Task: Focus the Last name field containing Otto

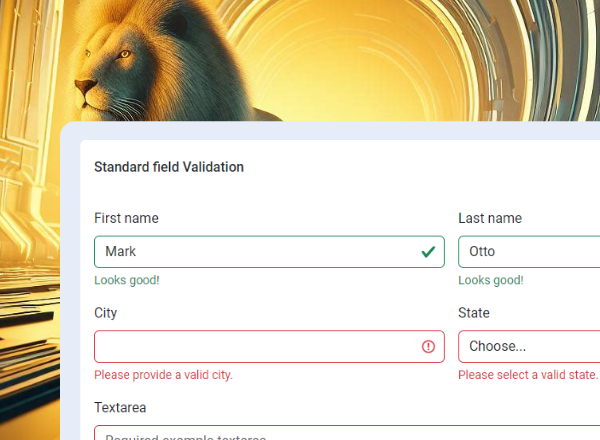Action: 528,252
